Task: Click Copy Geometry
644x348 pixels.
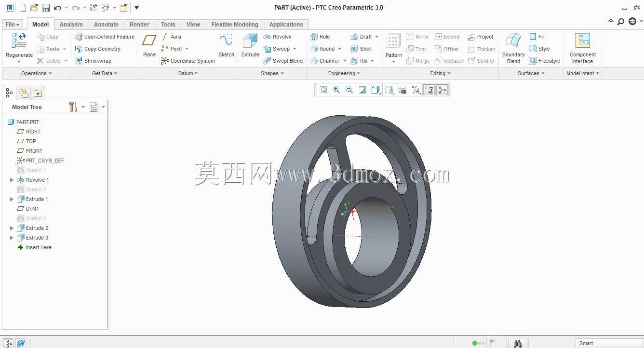Action: 98,49
